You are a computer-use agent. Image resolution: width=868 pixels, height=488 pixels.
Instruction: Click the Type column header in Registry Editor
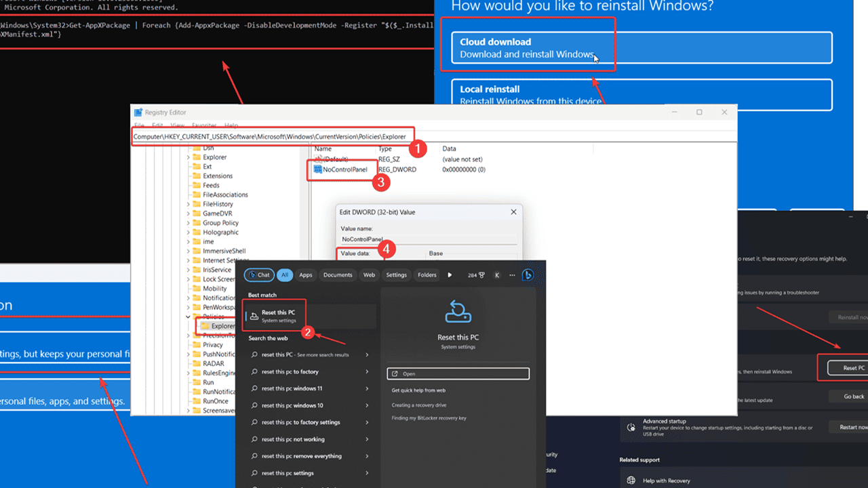(x=385, y=148)
